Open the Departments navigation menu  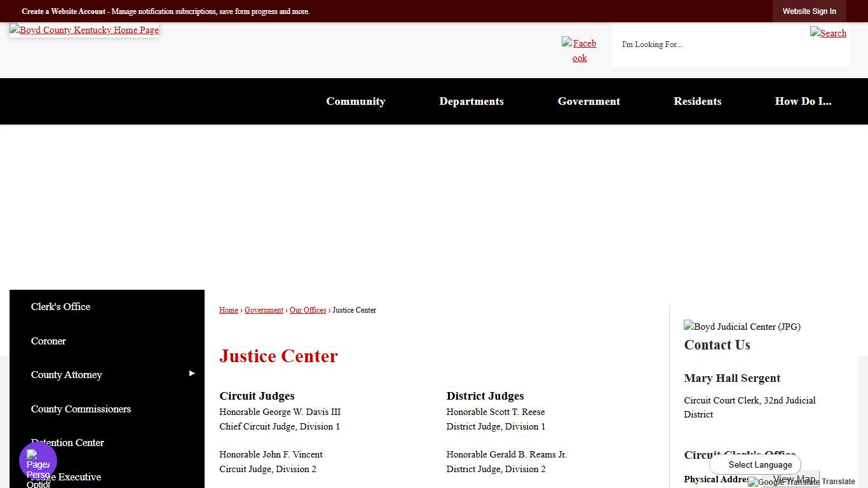coord(471,101)
